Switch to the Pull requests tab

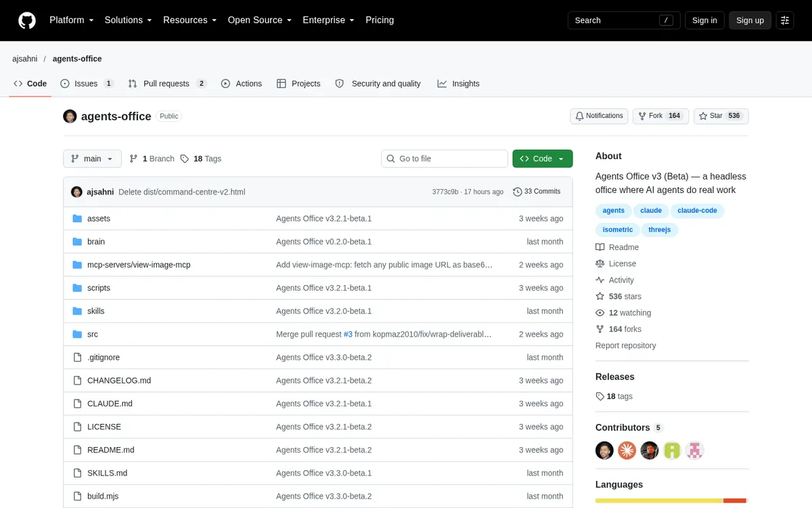point(167,83)
